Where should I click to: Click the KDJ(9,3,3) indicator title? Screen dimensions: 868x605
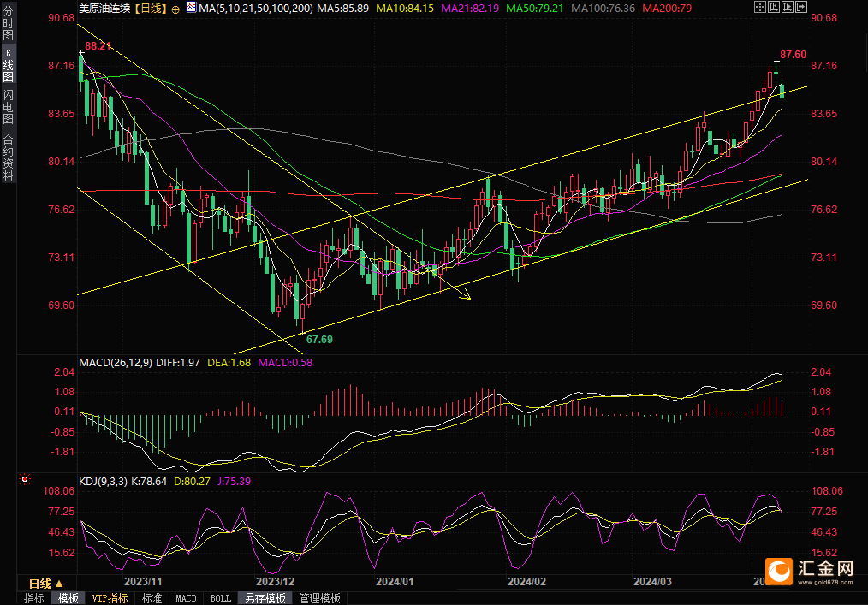point(103,482)
